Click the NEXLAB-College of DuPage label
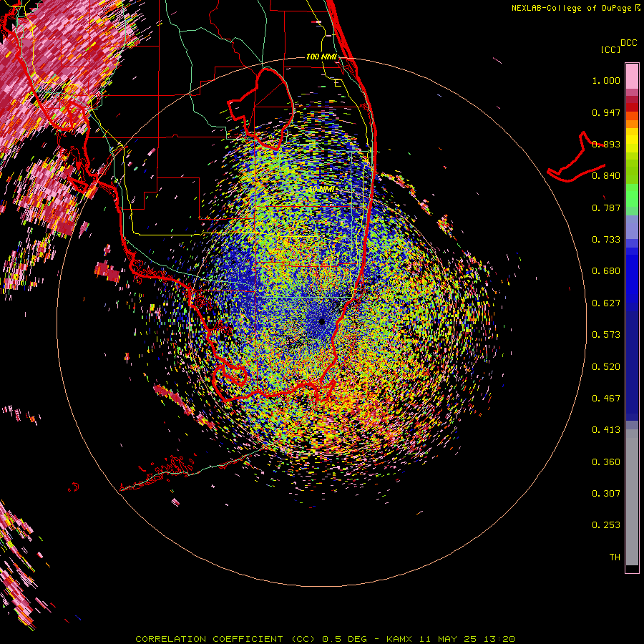This screenshot has width=644, height=644. click(x=575, y=8)
